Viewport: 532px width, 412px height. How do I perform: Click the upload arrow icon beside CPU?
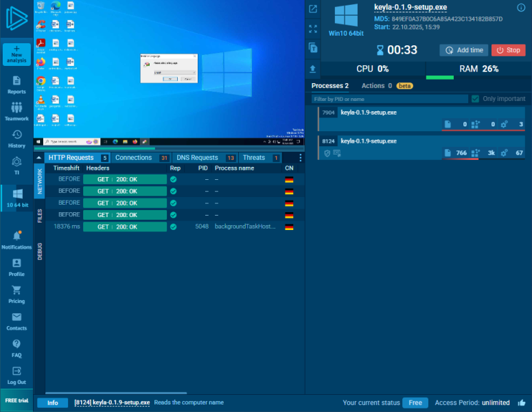pos(313,69)
